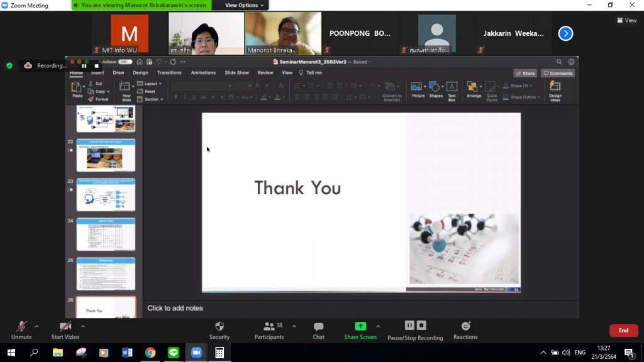Open the LINE app from the taskbar
This screenshot has height=362, width=644.
click(173, 353)
